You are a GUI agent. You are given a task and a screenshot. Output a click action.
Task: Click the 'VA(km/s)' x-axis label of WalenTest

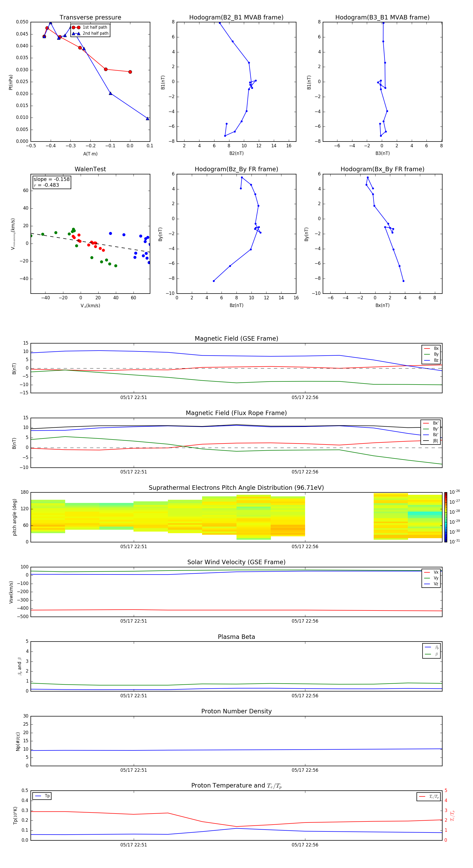[90, 306]
